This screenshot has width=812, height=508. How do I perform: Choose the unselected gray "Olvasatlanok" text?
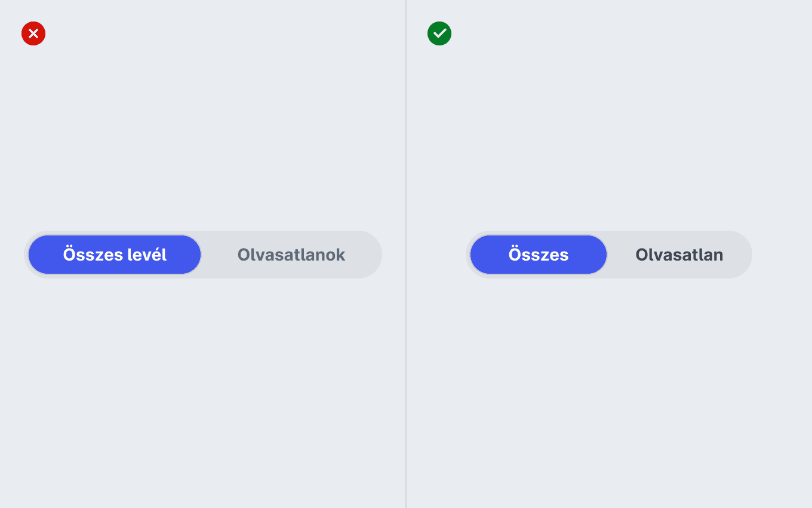291,255
